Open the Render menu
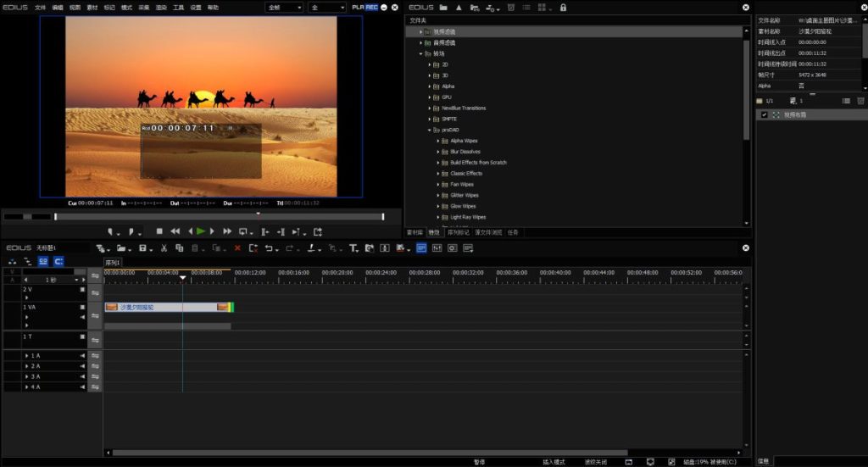Image resolution: width=868 pixels, height=467 pixels. click(x=161, y=7)
